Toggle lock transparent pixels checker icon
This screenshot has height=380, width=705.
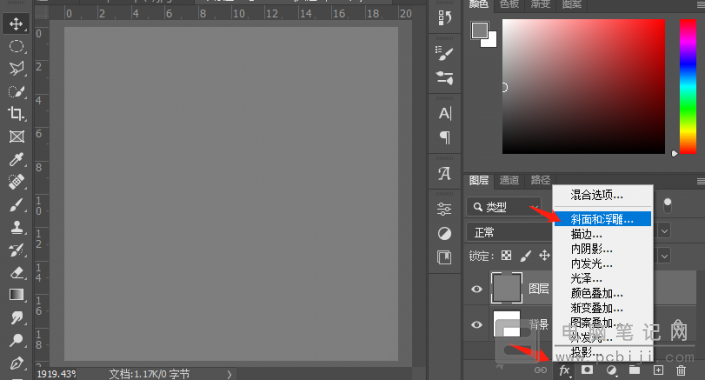click(x=506, y=255)
